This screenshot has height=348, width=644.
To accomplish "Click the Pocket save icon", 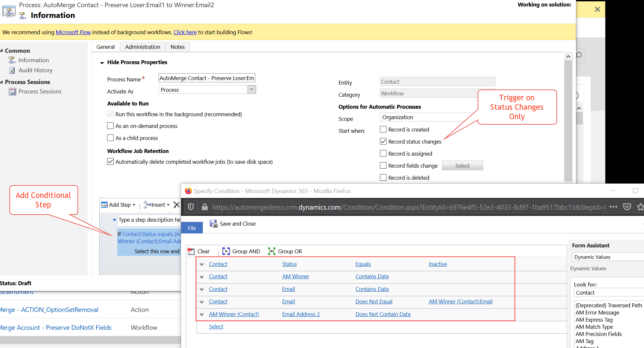I will tap(627, 207).
